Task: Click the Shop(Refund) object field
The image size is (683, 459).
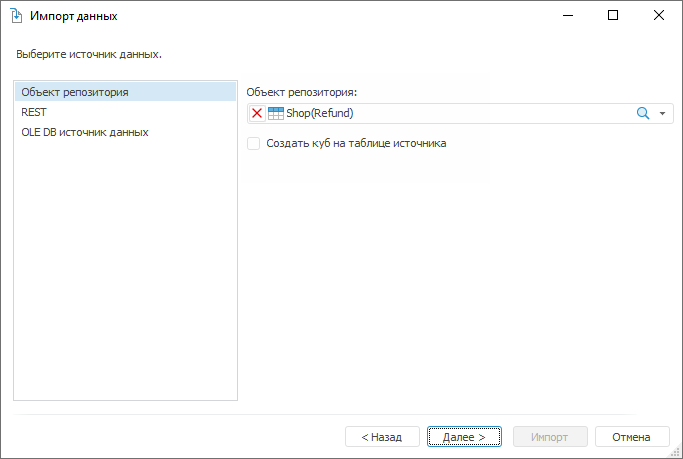Action: (x=450, y=114)
